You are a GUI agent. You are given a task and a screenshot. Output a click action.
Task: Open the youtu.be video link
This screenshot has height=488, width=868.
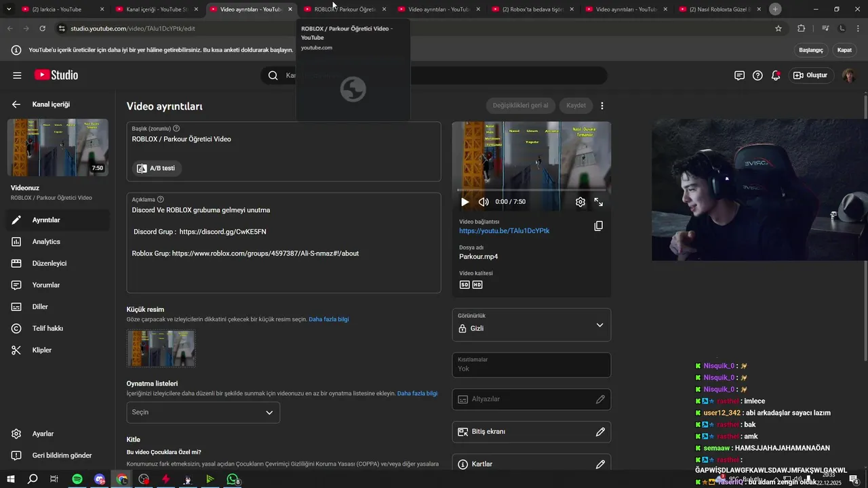504,231
